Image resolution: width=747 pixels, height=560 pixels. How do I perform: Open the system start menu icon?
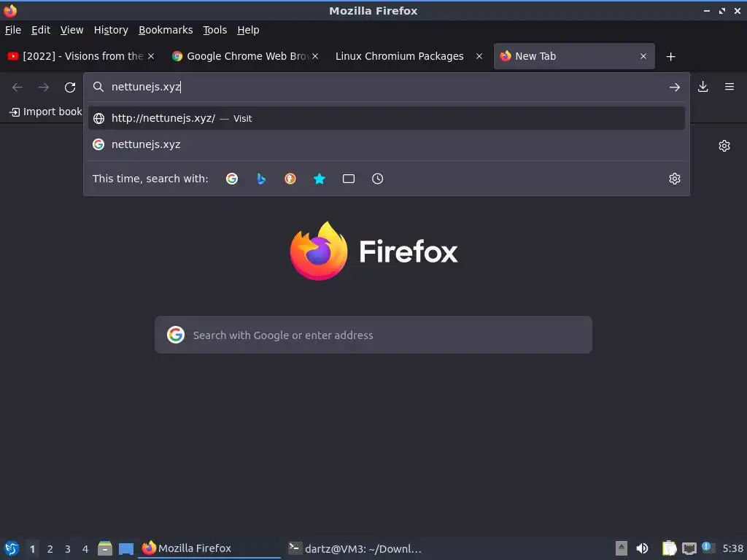12,548
